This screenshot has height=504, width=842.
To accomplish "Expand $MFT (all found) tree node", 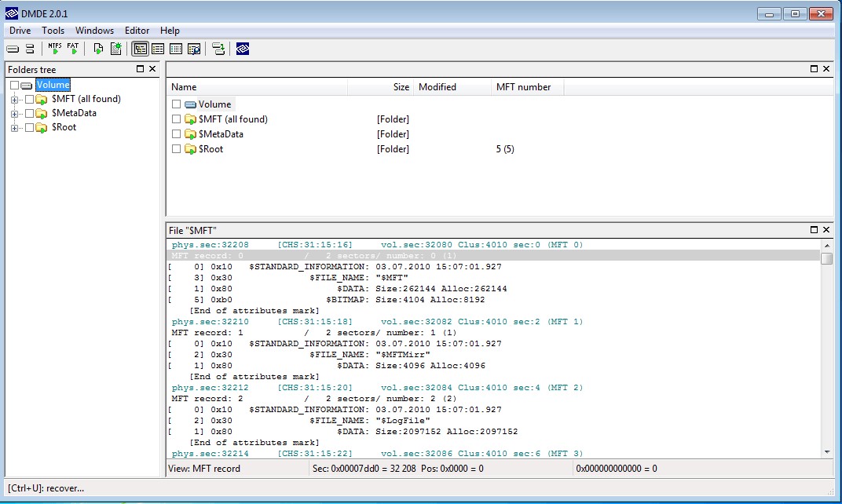I will click(x=14, y=100).
